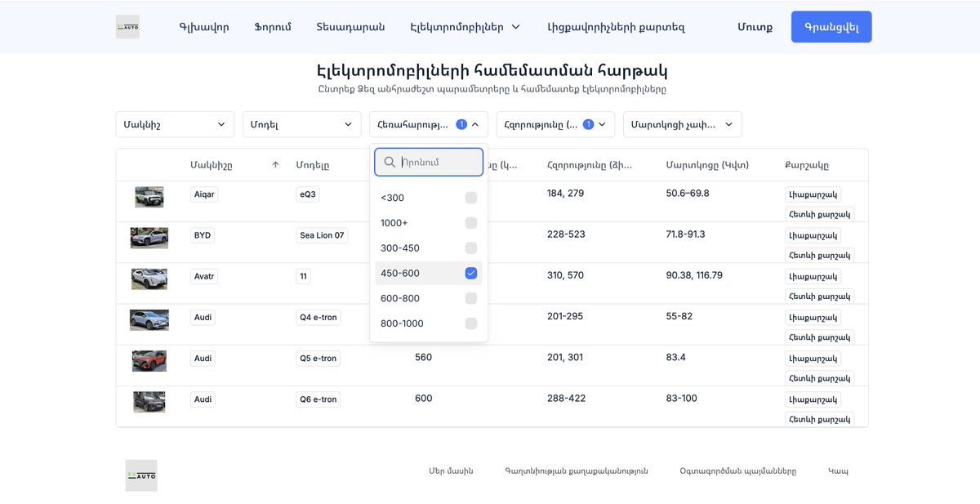Check the 600-800 range option
Screen dimensions: 980x504
(471, 298)
